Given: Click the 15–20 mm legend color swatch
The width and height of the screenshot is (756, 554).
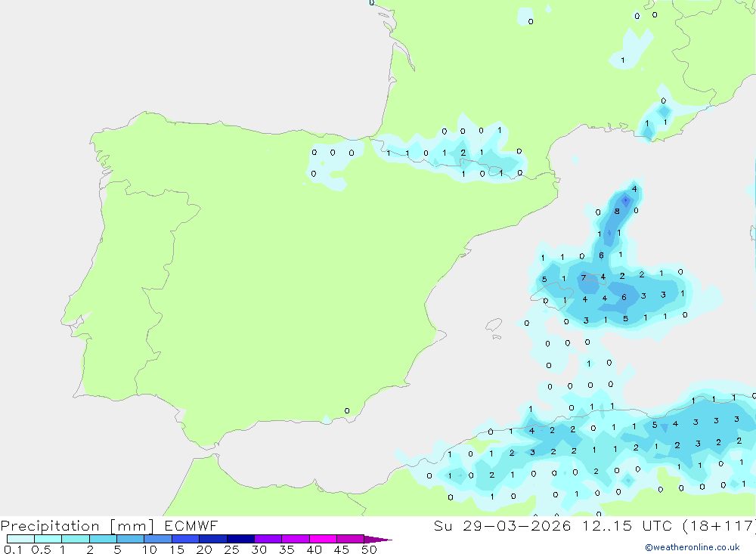Looking at the screenshot, I should 186,539.
